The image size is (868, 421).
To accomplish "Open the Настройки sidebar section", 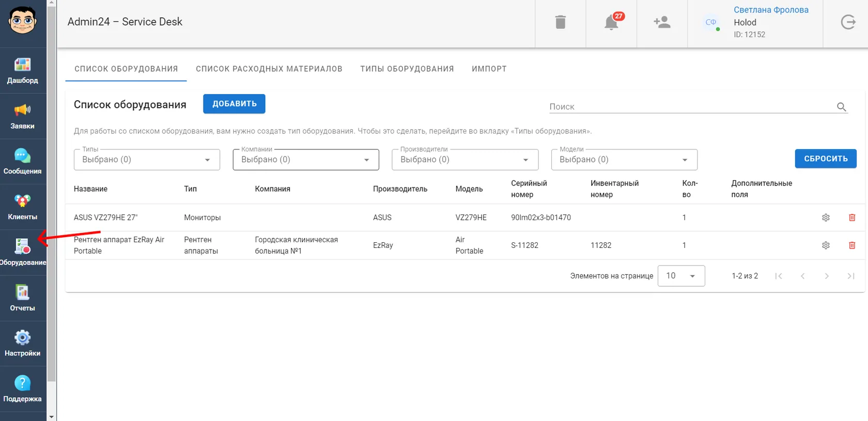I will (23, 344).
